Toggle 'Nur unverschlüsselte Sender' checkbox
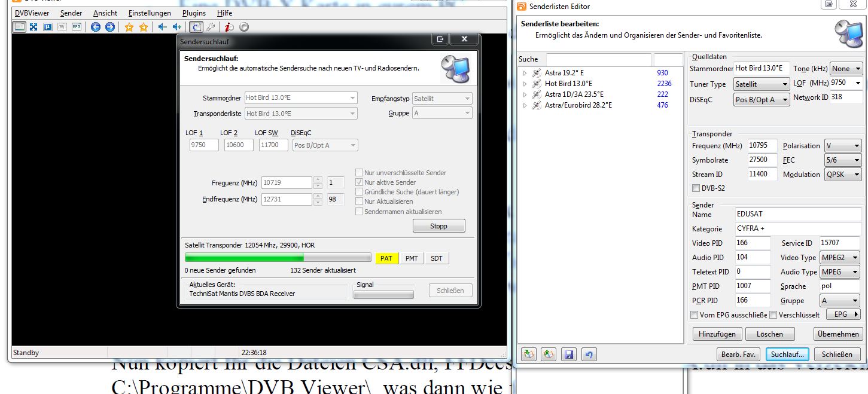 (359, 173)
